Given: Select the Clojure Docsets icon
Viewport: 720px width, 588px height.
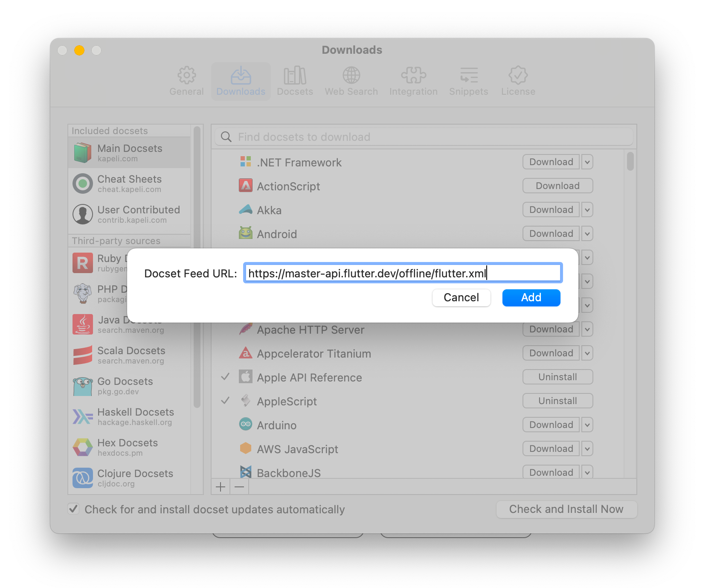Looking at the screenshot, I should point(83,478).
